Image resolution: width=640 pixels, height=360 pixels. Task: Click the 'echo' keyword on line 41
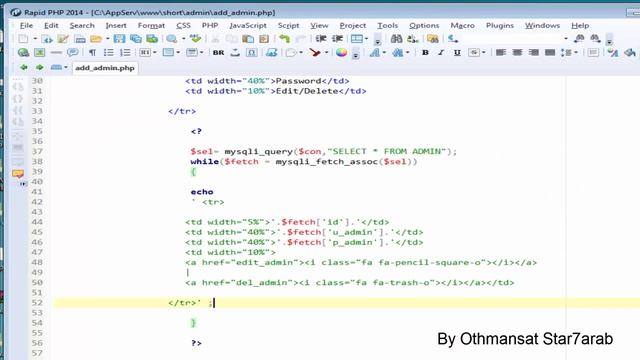coord(202,192)
